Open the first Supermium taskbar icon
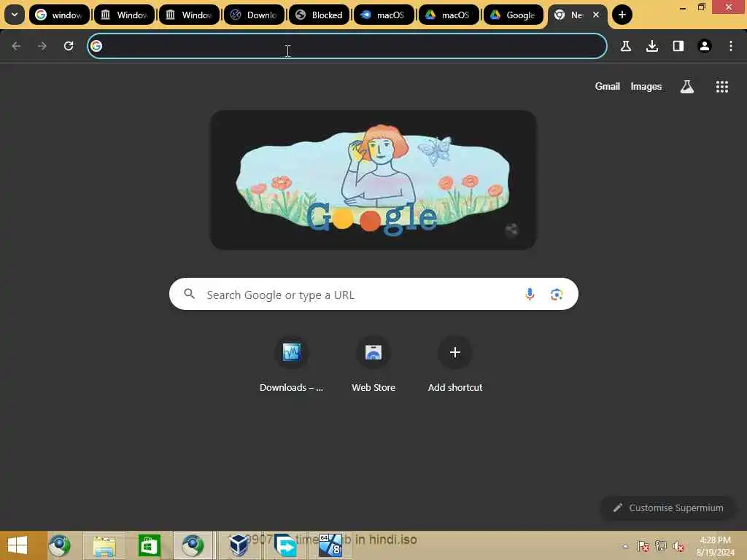Viewport: 747px width, 560px height. pos(59,545)
